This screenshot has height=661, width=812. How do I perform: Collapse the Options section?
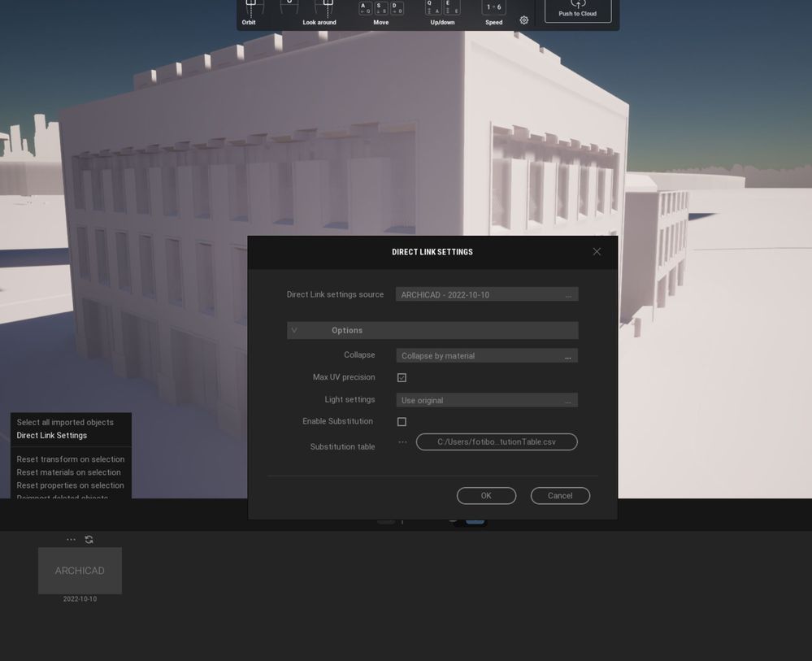point(295,330)
